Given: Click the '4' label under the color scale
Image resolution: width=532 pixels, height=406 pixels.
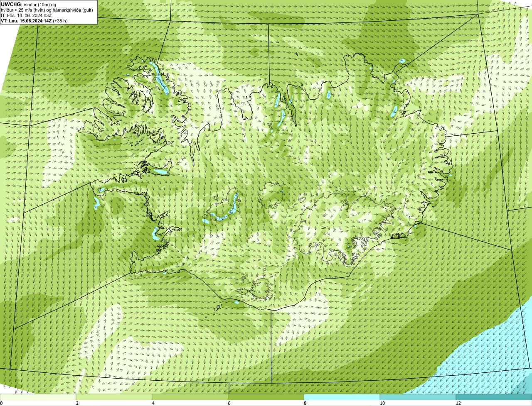Looking at the screenshot, I should [x=153, y=403].
